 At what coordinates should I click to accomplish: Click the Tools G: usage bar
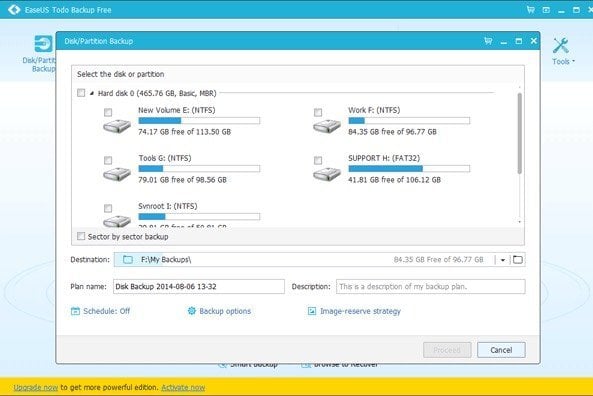pos(199,169)
